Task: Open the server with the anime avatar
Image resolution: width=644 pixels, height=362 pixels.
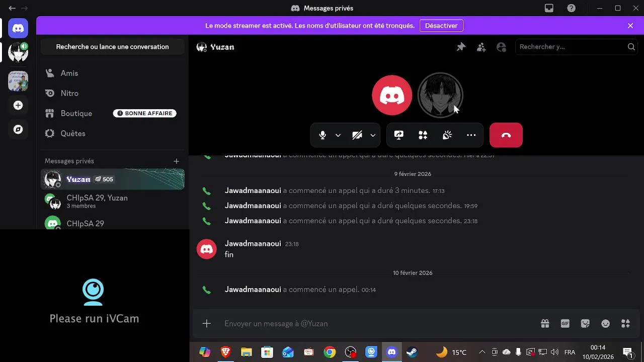Action: click(x=18, y=52)
